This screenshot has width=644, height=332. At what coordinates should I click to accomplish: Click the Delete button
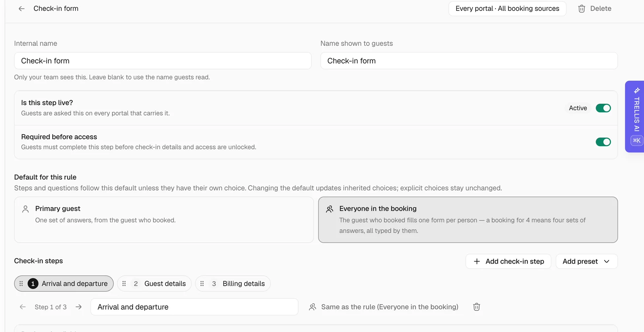tap(595, 8)
